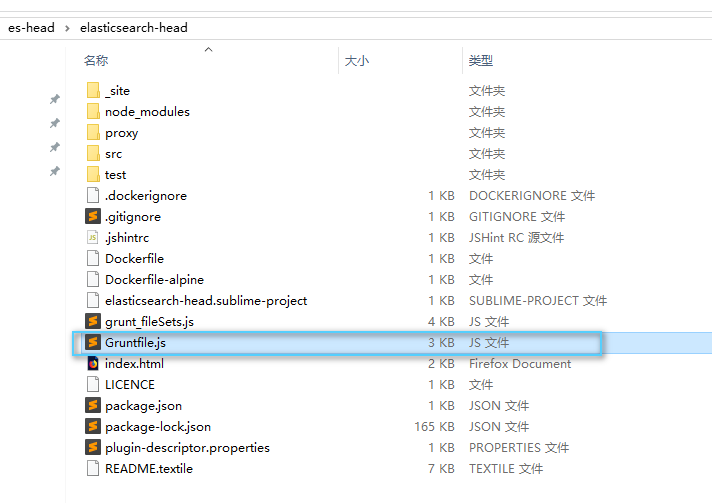The width and height of the screenshot is (712, 503).
Task: Click the elasticsearch-head.sublime-project file icon
Action: [93, 300]
